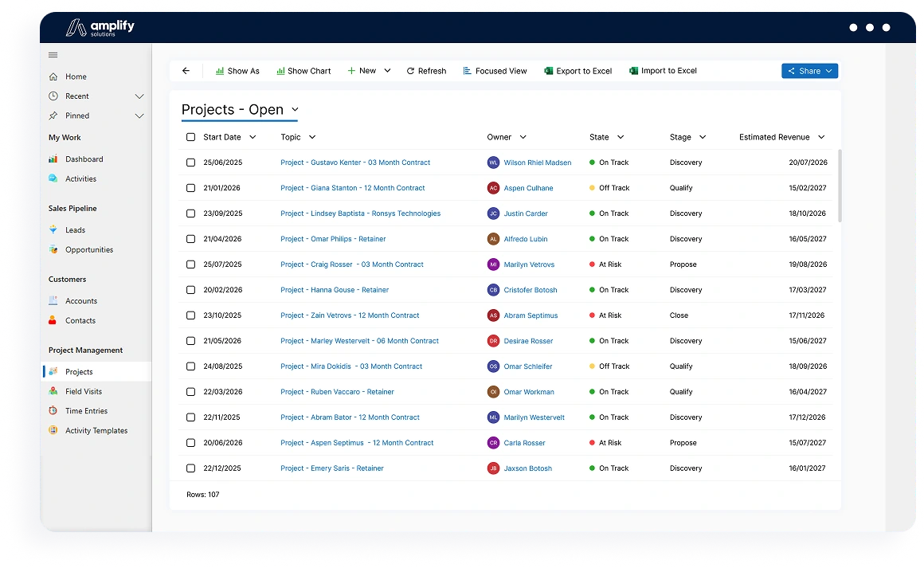
Task: Open the Stage column dropdown
Action: (x=703, y=137)
